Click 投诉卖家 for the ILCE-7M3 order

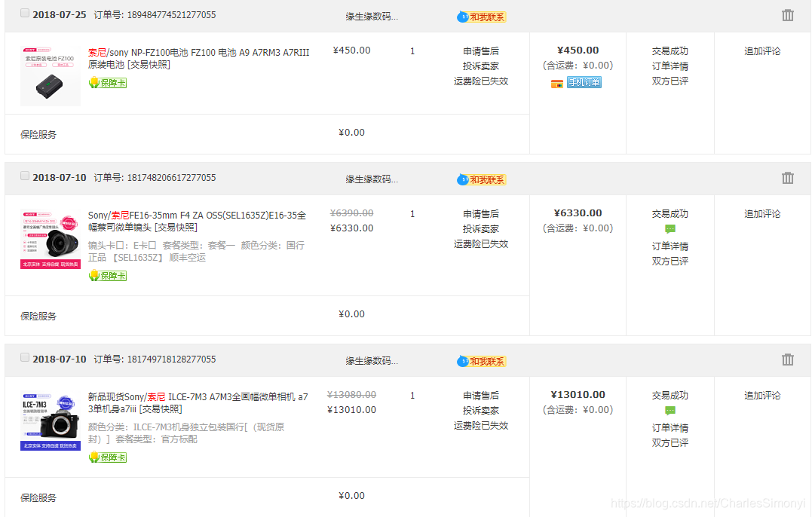coord(481,411)
